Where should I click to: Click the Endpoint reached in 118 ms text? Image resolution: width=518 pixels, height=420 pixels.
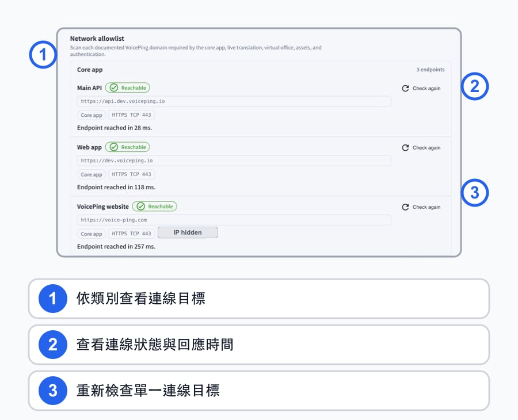coord(116,187)
